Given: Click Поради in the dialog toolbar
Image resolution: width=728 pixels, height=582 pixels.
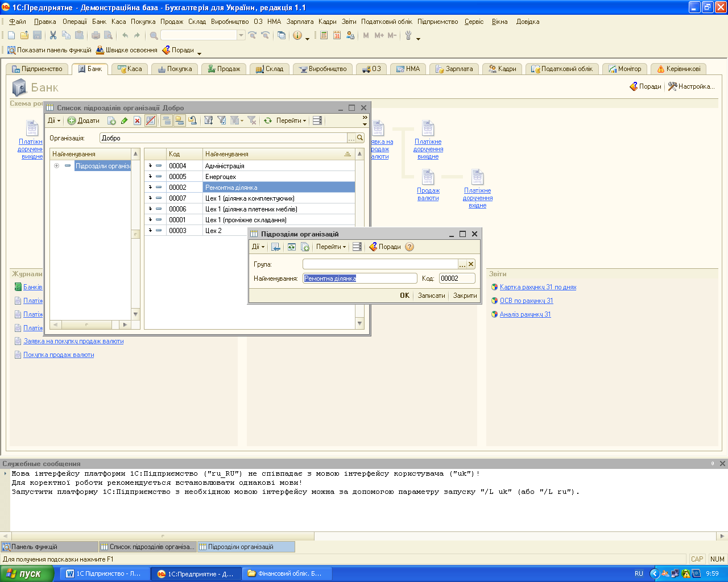Looking at the screenshot, I should click(385, 247).
